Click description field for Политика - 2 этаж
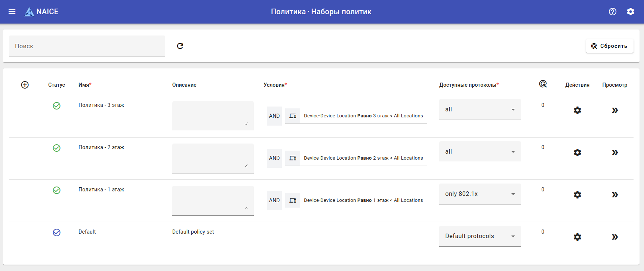Image resolution: width=644 pixels, height=271 pixels. coord(213,158)
